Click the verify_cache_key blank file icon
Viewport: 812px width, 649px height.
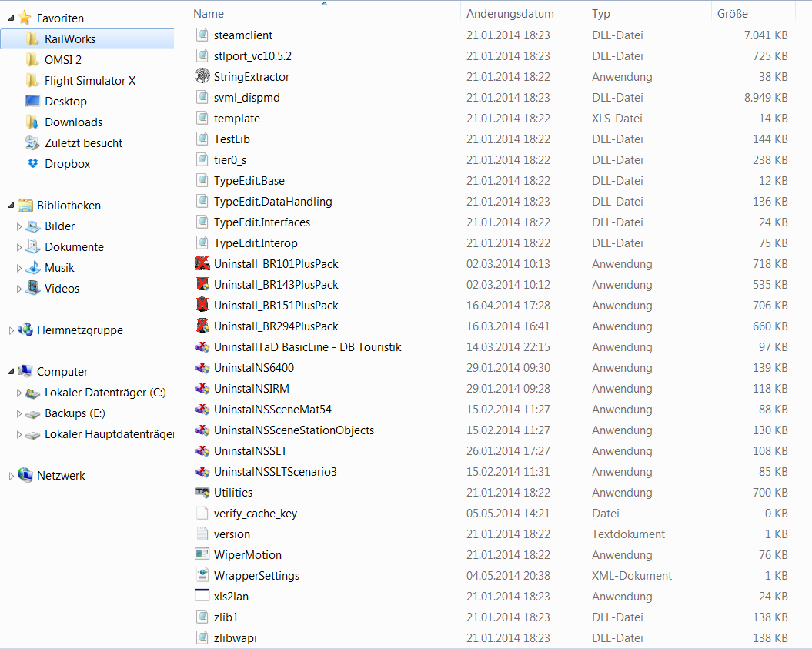202,513
